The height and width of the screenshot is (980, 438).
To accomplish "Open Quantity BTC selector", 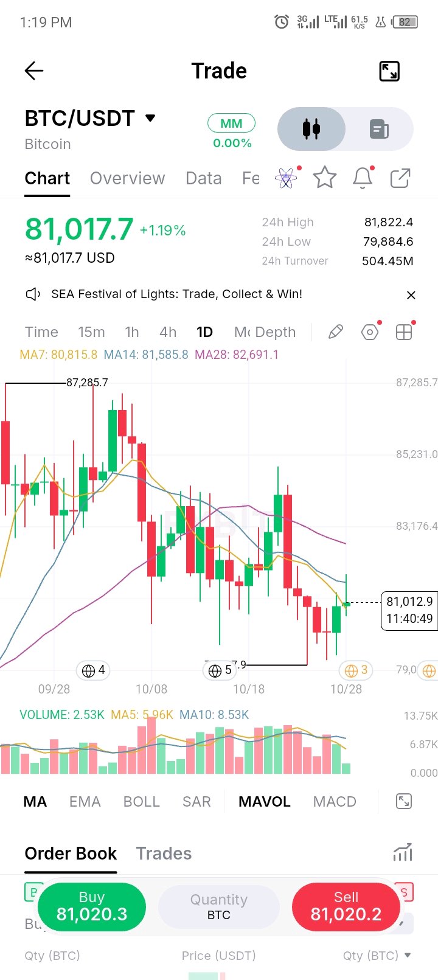I will (x=219, y=906).
